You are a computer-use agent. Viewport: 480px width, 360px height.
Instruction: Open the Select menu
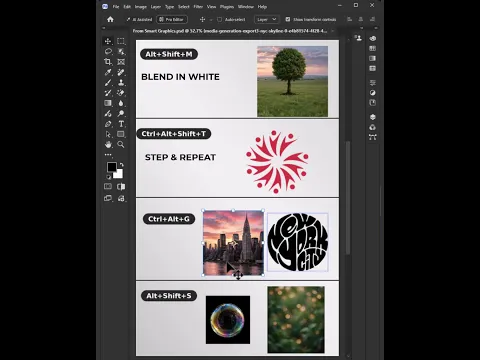(184, 7)
